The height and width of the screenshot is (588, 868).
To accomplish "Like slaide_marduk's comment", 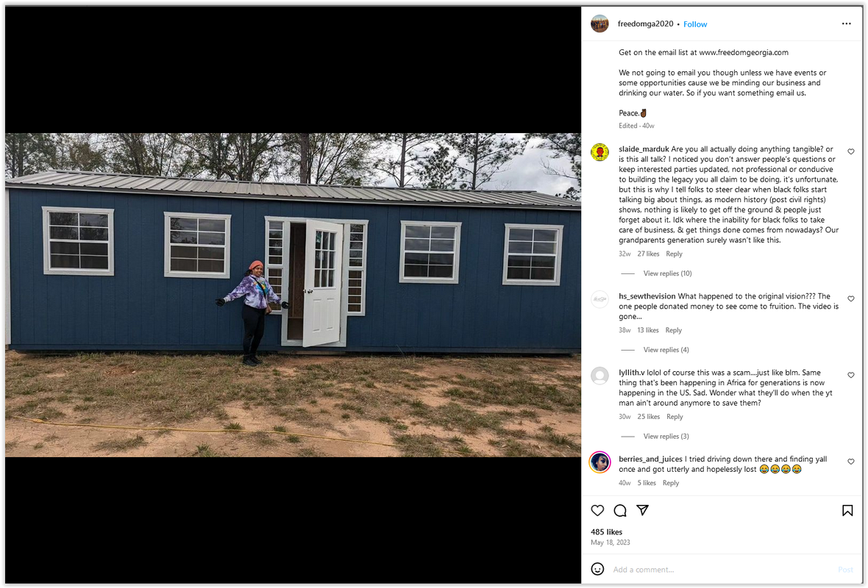I will point(851,151).
